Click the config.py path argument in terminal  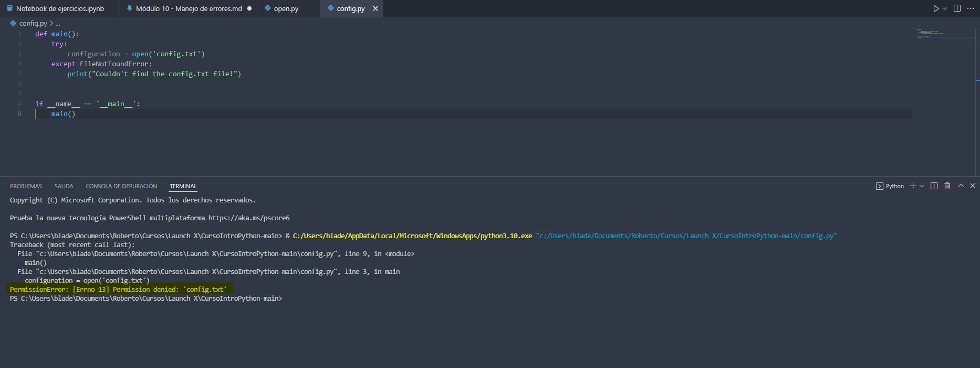coord(686,236)
